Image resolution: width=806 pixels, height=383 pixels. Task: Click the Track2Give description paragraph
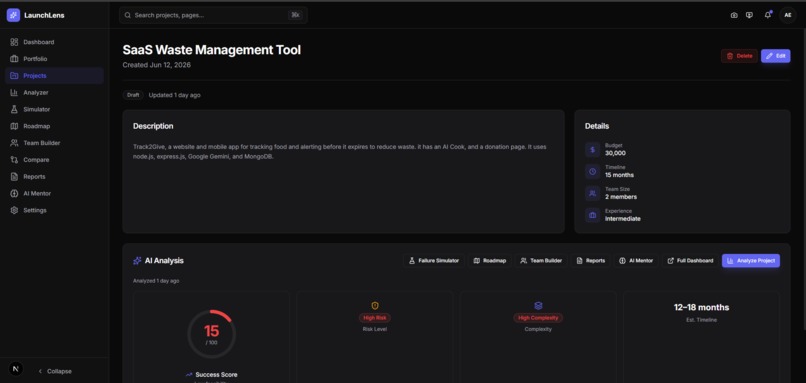click(340, 152)
